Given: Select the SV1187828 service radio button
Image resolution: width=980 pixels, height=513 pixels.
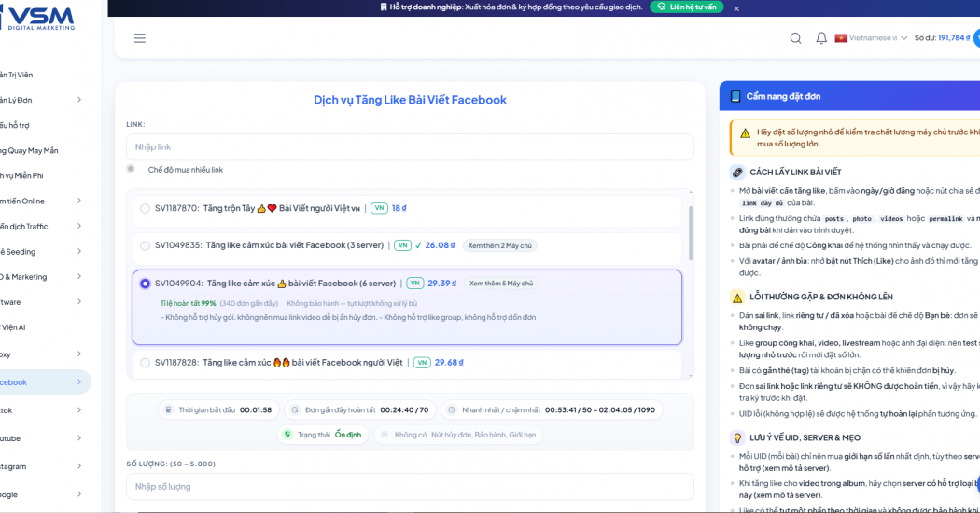Looking at the screenshot, I should click(x=145, y=363).
